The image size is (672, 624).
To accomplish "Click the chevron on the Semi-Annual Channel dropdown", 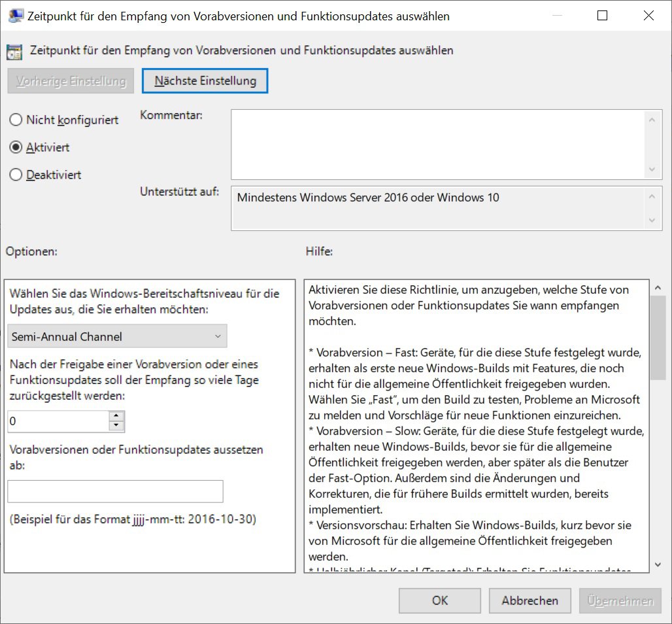I will (218, 336).
